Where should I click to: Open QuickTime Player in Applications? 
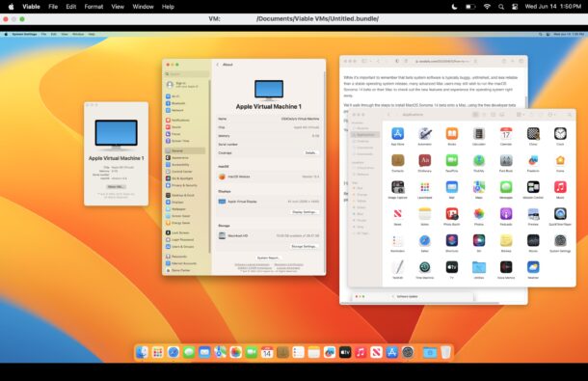point(560,214)
